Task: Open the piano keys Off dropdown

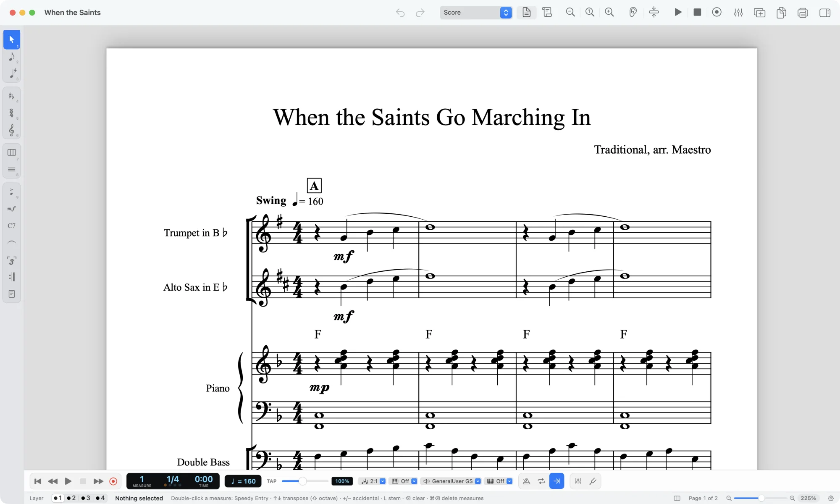Action: click(x=499, y=481)
